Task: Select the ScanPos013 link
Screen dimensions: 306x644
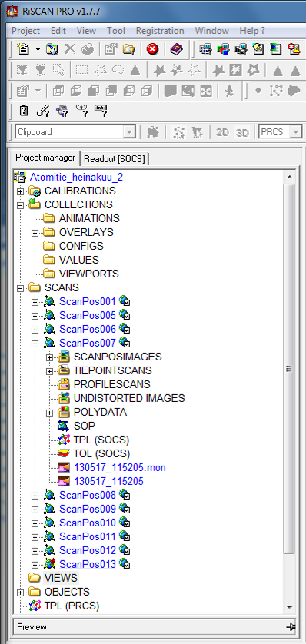Action: click(x=88, y=564)
